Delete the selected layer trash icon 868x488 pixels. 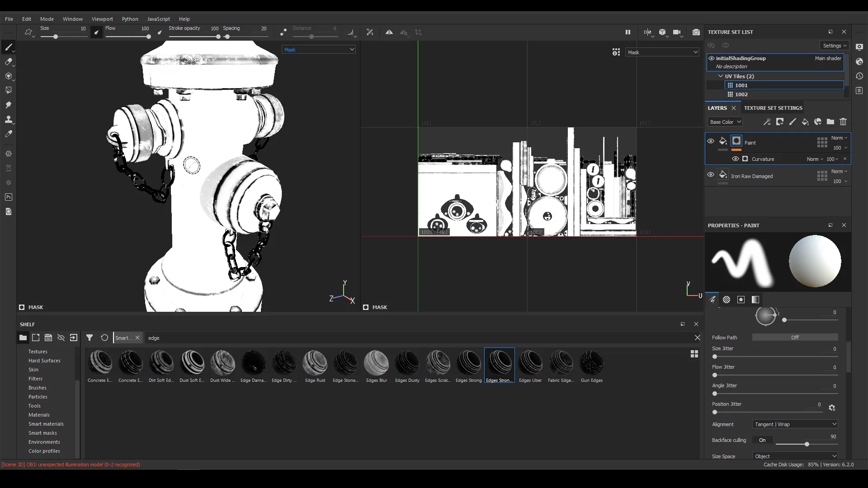coord(843,122)
